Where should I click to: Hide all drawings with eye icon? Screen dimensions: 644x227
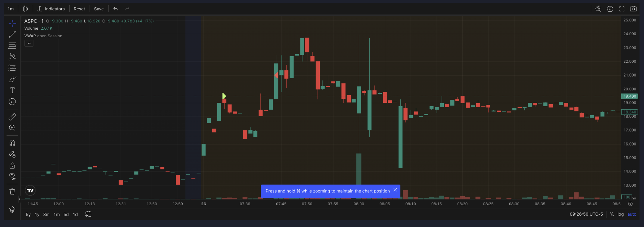12,176
